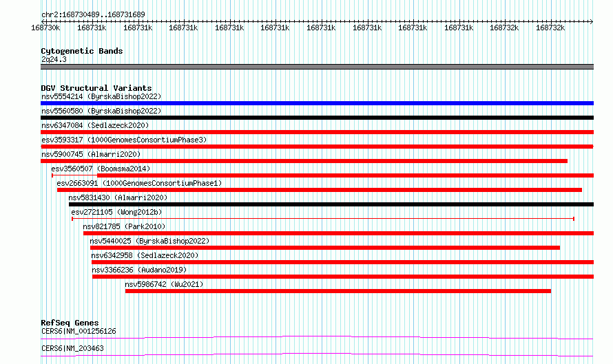Click the esv2663091 red variant bar
The image size is (613, 364).
[320, 190]
